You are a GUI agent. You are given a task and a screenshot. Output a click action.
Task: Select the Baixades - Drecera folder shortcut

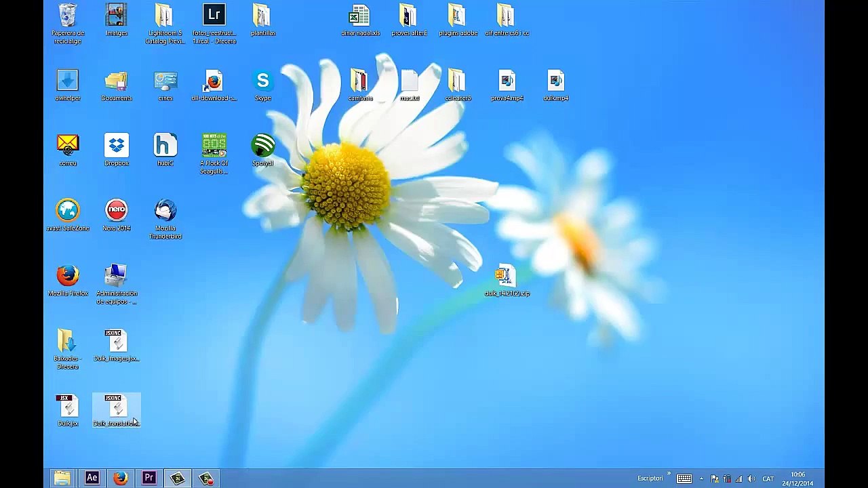point(68,349)
